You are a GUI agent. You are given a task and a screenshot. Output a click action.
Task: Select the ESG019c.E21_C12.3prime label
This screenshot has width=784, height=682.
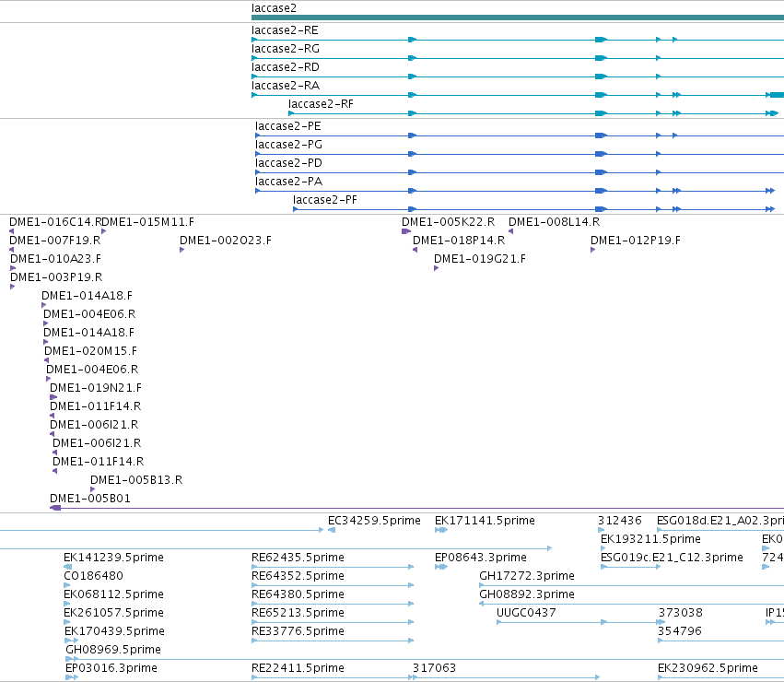pyautogui.click(x=672, y=558)
